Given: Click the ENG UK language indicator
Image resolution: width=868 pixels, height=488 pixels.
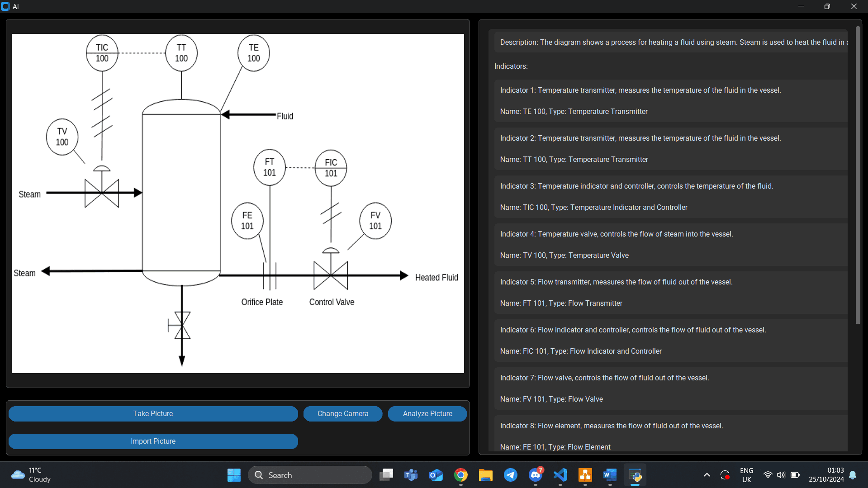Looking at the screenshot, I should [746, 475].
